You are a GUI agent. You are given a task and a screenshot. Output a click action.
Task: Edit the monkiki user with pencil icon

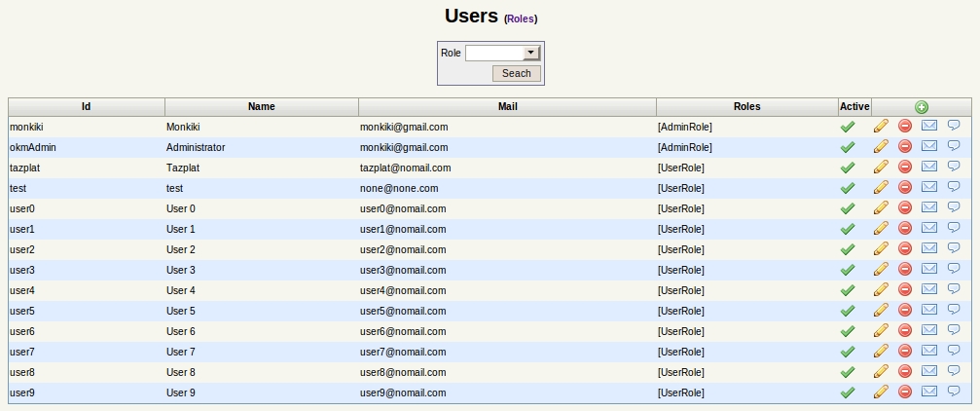[x=881, y=126]
